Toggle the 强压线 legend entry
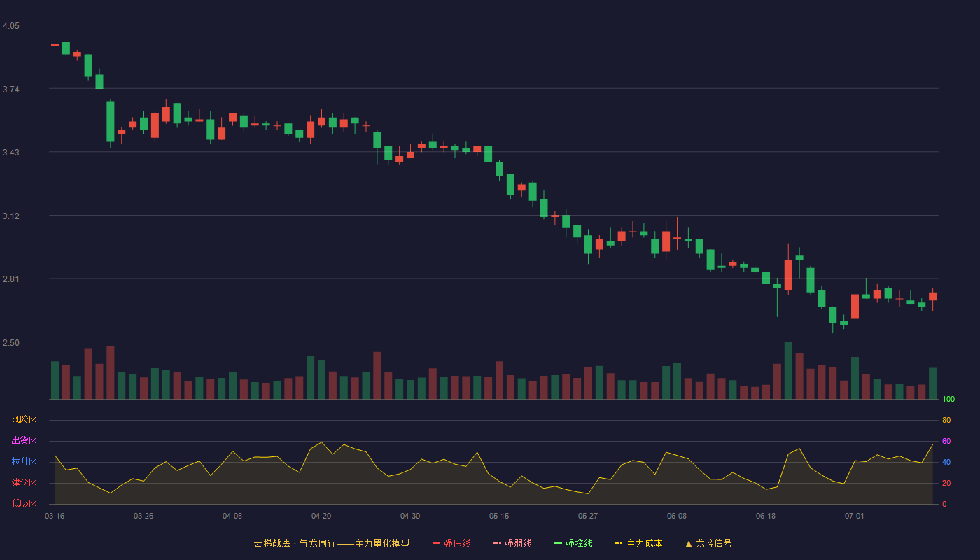 pos(451,543)
